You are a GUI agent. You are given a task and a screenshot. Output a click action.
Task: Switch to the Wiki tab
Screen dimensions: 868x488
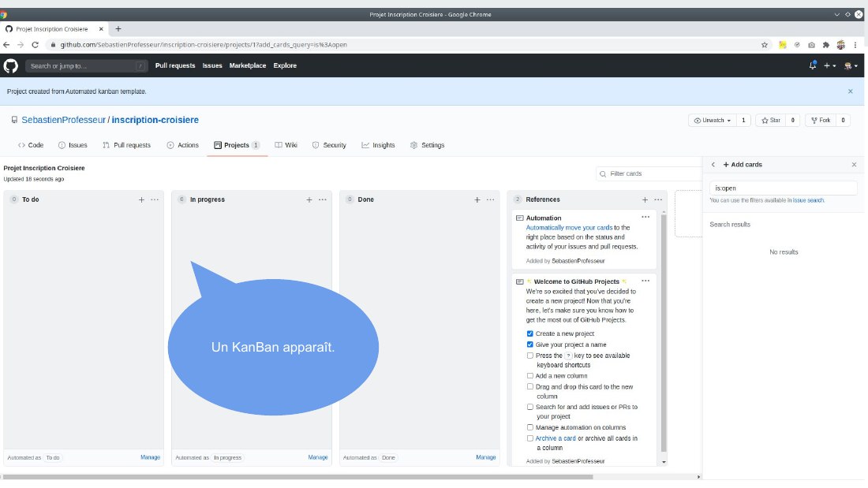click(286, 145)
